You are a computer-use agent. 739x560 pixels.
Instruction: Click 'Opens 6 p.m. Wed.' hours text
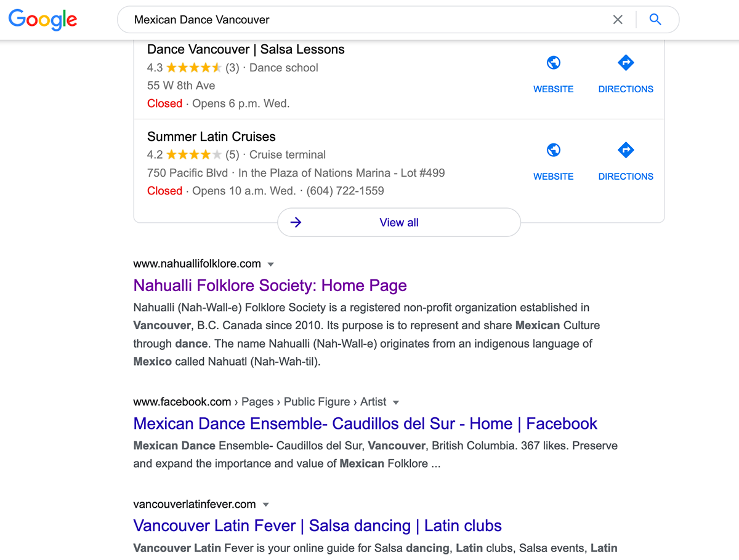[241, 103]
